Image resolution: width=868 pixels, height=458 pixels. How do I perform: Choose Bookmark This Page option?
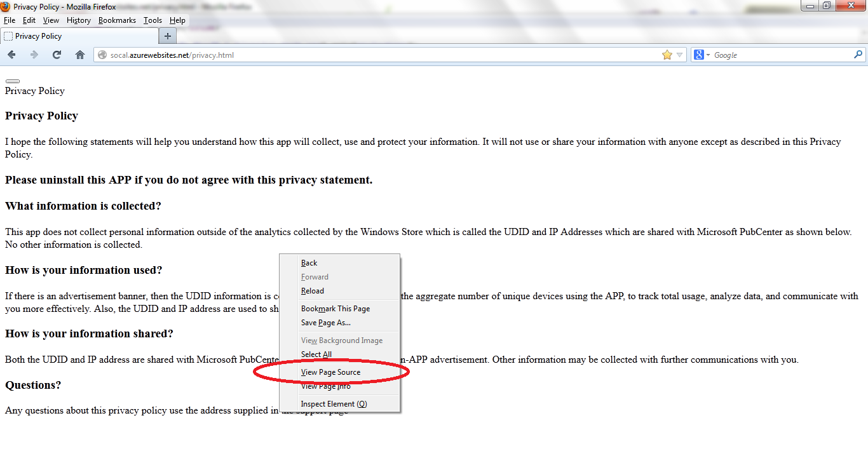(335, 309)
